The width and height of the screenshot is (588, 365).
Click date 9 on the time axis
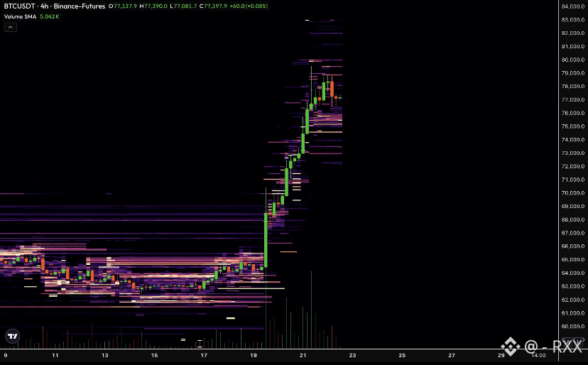pos(6,355)
